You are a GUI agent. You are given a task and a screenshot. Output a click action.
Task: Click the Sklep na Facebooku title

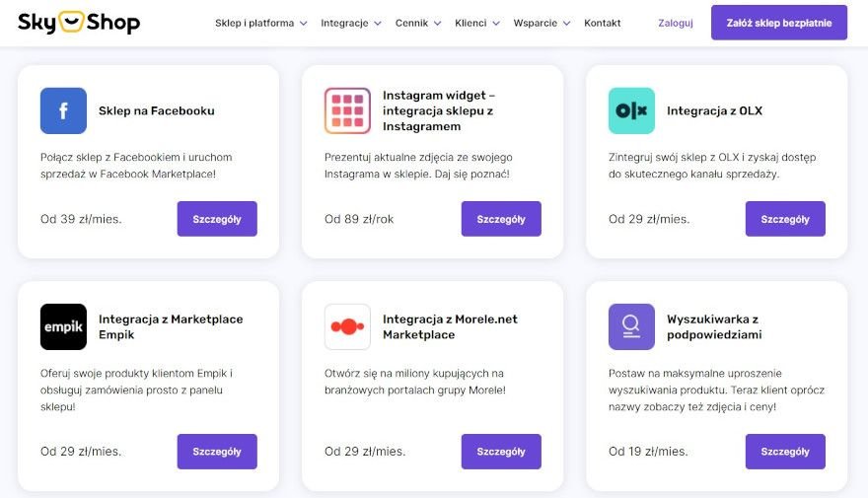157,110
